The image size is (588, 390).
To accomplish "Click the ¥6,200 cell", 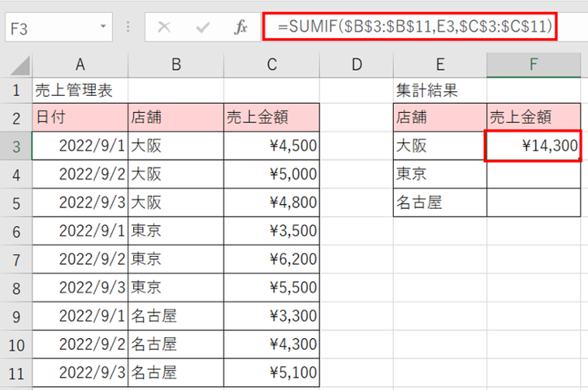I will point(272,259).
